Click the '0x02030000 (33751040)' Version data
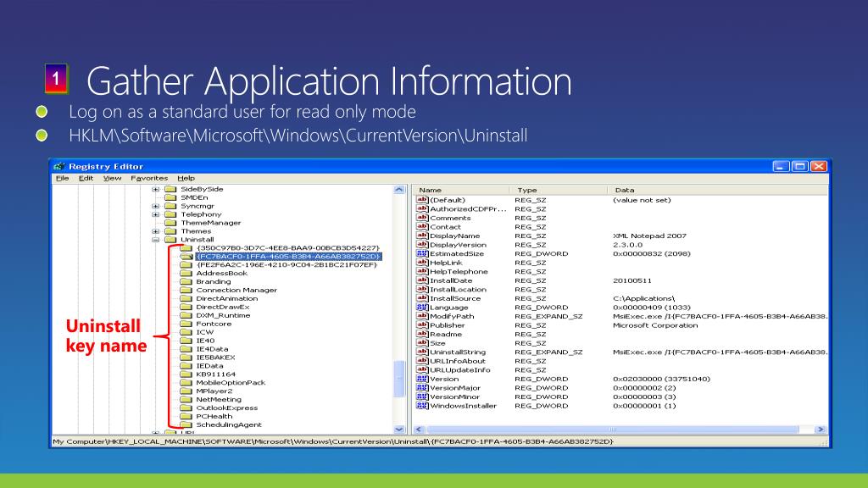Screen dimensions: 868x488 (661, 379)
